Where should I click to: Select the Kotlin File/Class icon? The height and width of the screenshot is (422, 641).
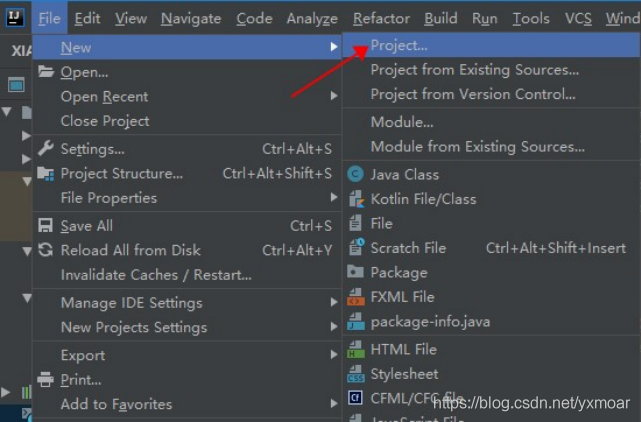tap(354, 199)
